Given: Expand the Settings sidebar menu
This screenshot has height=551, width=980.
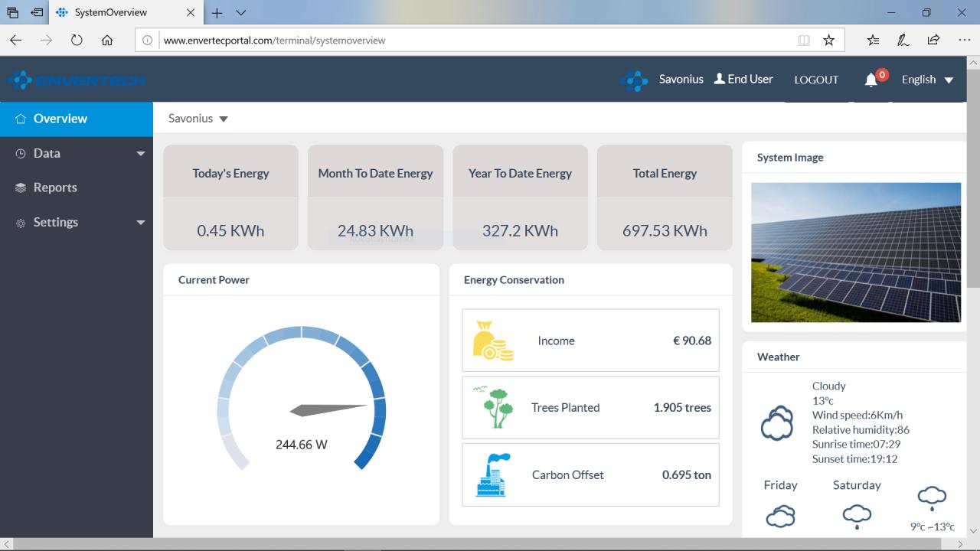Looking at the screenshot, I should coord(77,222).
